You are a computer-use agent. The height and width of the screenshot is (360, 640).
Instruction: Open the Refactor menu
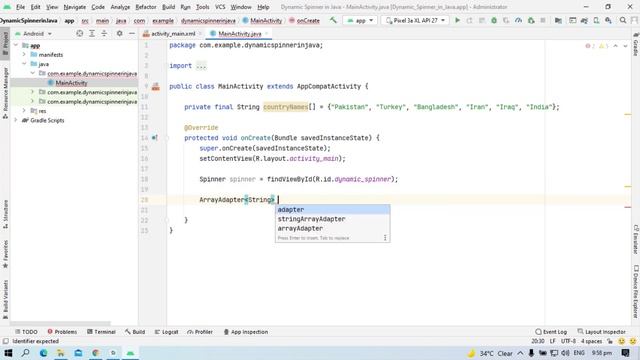pos(146,7)
